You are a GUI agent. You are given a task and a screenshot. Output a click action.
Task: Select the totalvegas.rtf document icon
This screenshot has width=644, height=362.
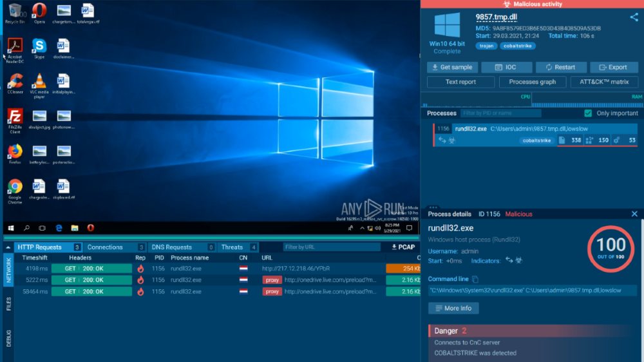pyautogui.click(x=88, y=14)
